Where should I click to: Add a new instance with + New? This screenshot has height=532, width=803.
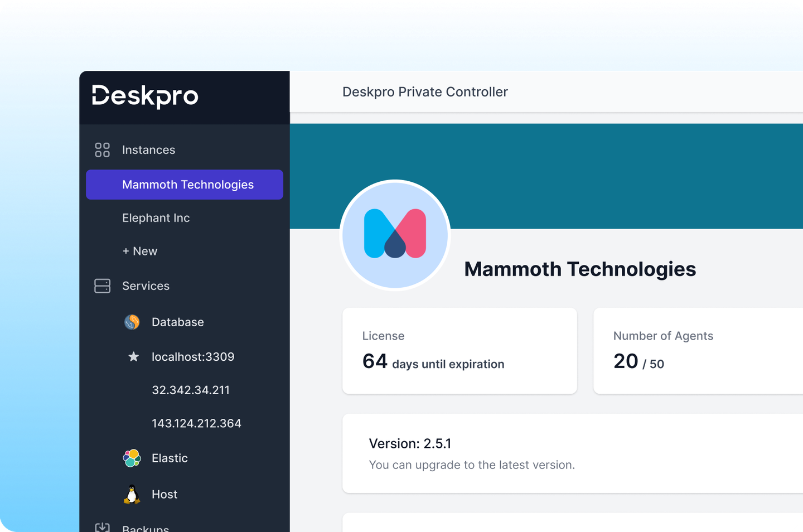(140, 251)
